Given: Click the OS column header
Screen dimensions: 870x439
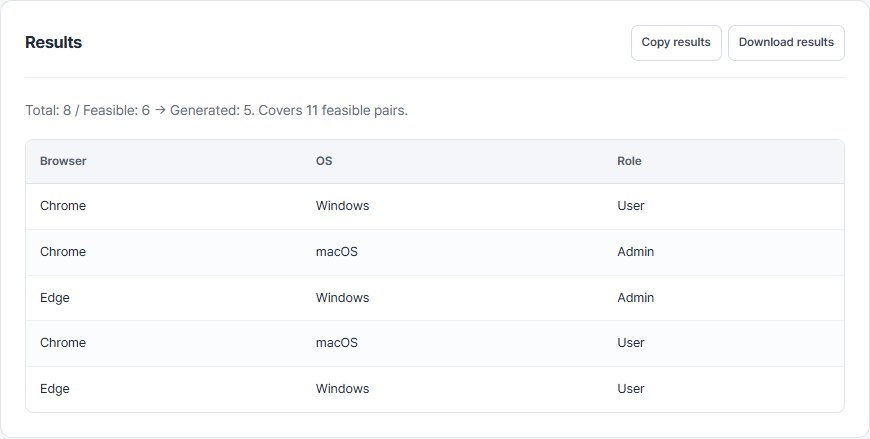Looking at the screenshot, I should (x=324, y=161).
